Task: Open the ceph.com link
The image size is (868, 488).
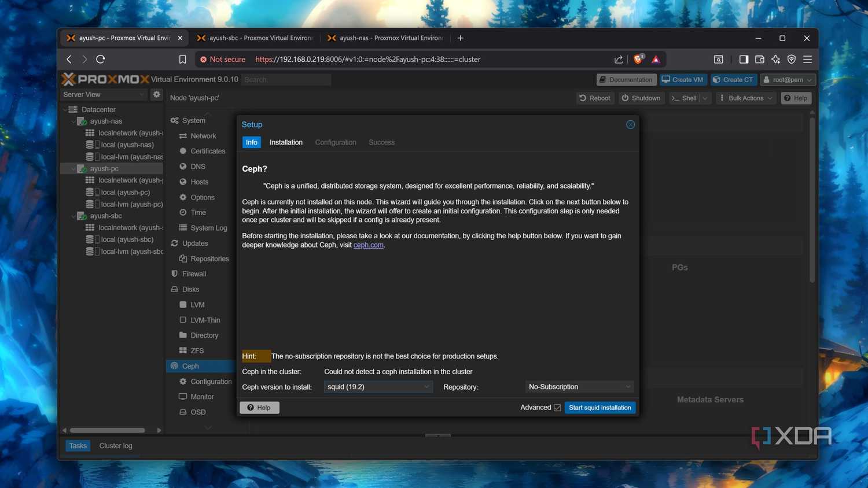Action: click(x=369, y=245)
